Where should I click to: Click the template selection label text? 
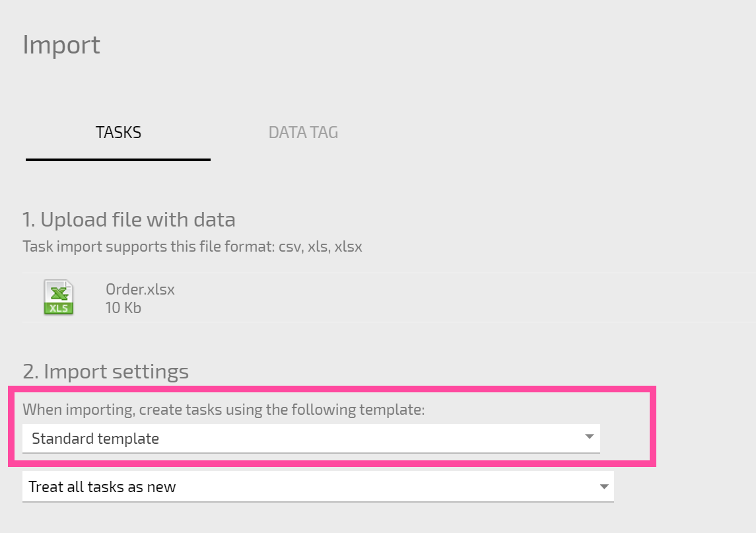pyautogui.click(x=223, y=409)
